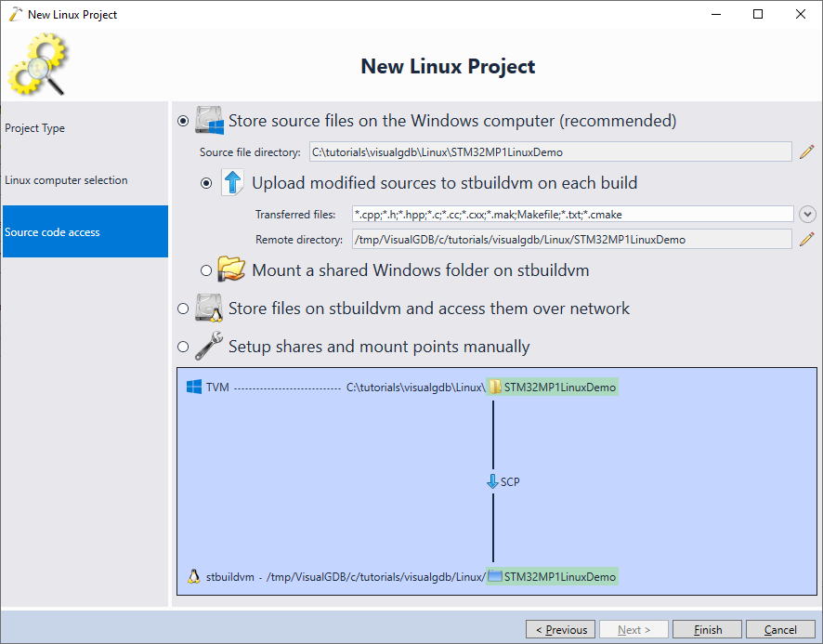Screen dimensions: 823x644
Task: Click the wrench manual setup icon
Action: coord(209,347)
